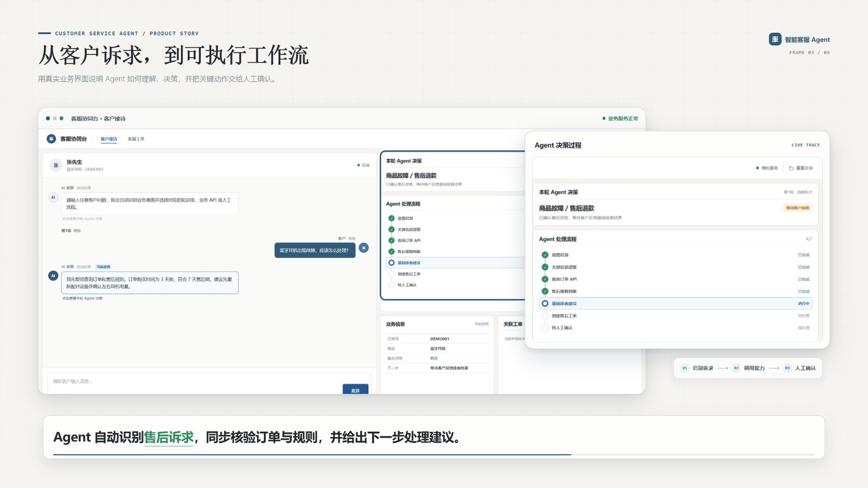Image resolution: width=868 pixels, height=488 pixels.
Task: Click the 张 avatar beside 张先生's name
Action: [x=56, y=165]
